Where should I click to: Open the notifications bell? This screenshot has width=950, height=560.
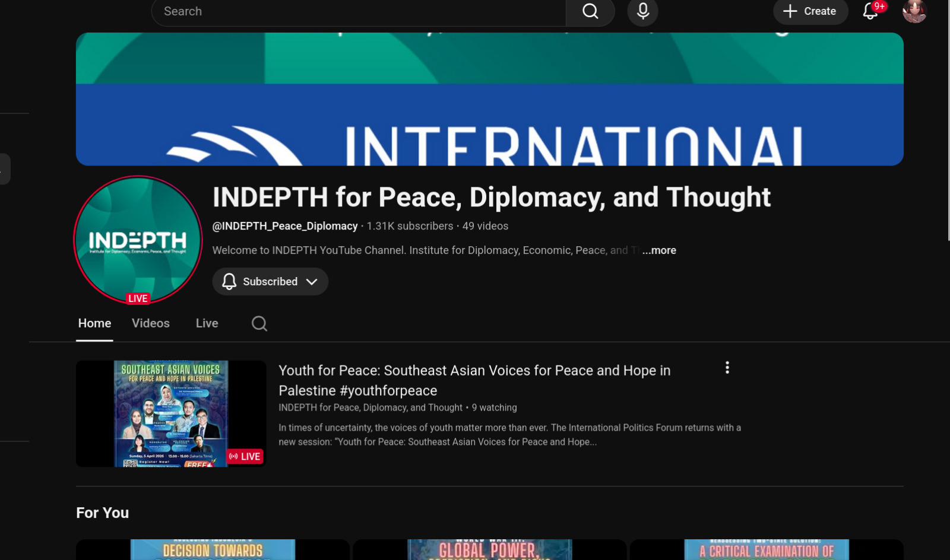point(870,11)
